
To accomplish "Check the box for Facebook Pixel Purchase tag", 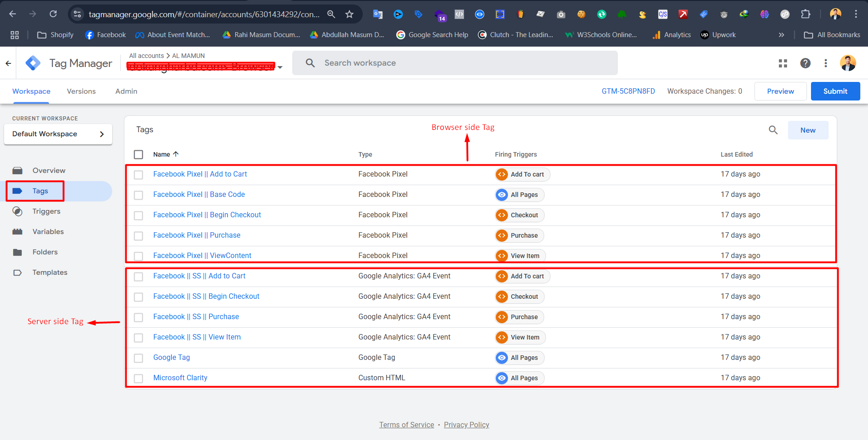I will click(138, 236).
